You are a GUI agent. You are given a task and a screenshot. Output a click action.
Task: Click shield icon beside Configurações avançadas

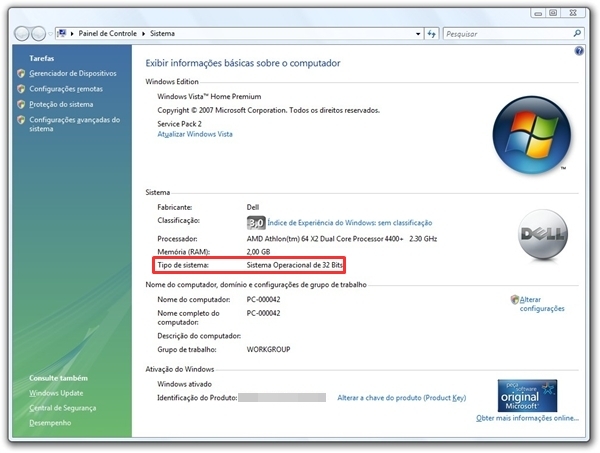tap(21, 120)
